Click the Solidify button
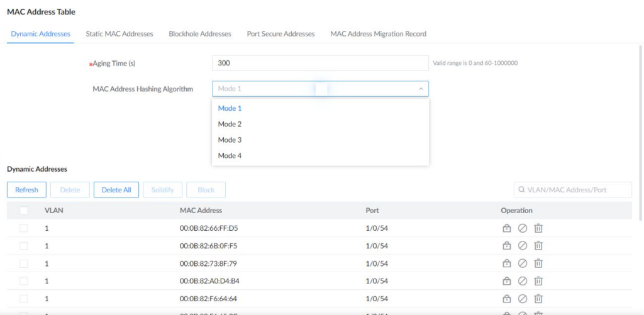Screen dimensions: 644x315 pos(163,190)
